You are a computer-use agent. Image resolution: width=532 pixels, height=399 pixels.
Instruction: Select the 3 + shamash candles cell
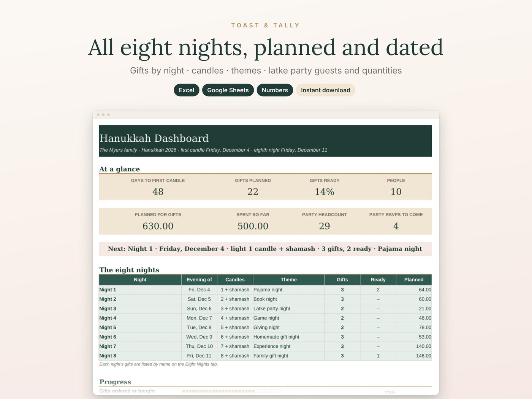pos(235,309)
